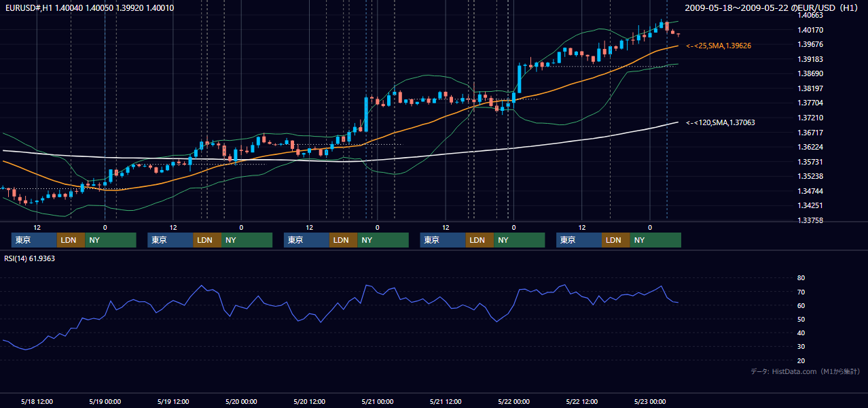
Task: Click the 1.40663 price axis label
Action: click(810, 15)
